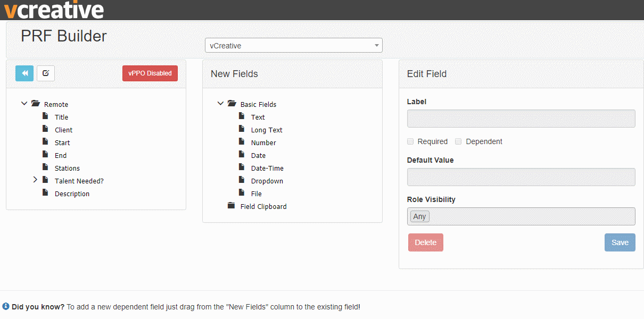The image size is (644, 319).
Task: Select the Long Text new field label
Action: click(267, 130)
